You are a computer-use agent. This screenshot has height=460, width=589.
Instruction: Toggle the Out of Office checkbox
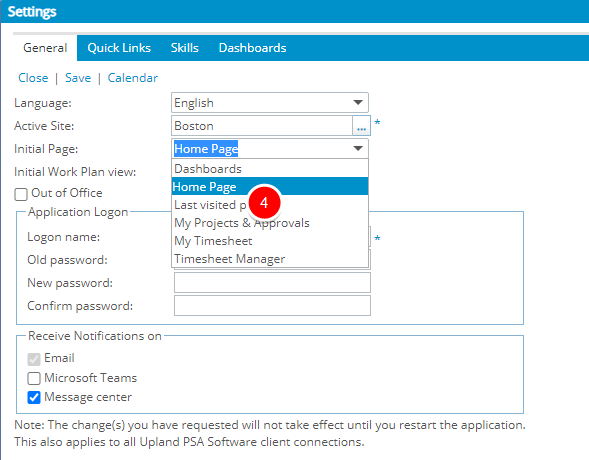click(21, 194)
